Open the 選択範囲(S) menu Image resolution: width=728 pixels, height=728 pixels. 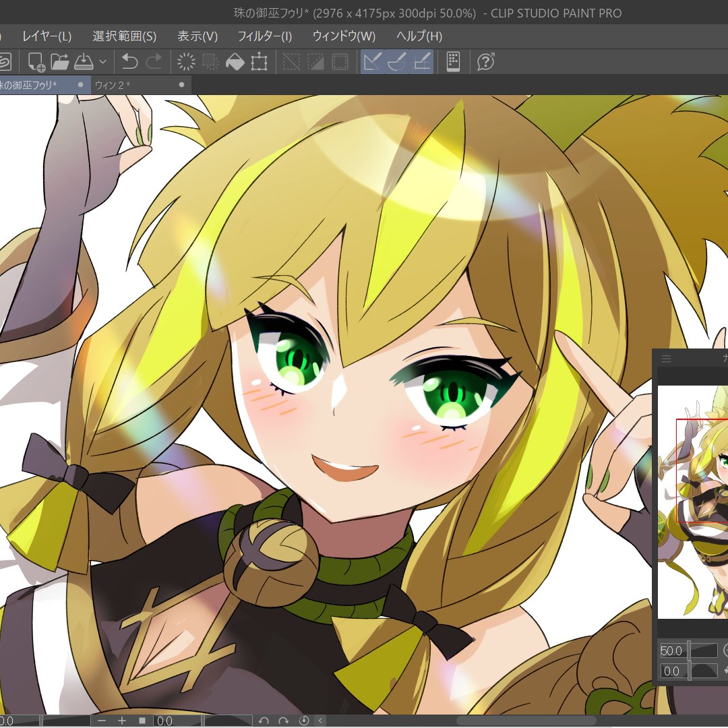125,36
